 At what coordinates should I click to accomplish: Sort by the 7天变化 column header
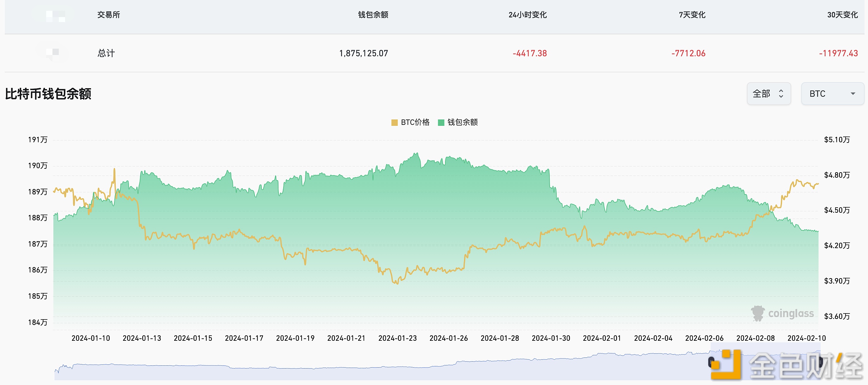(692, 15)
